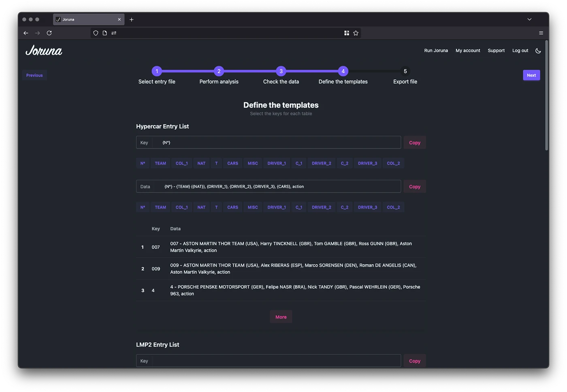The height and width of the screenshot is (392, 567).
Task: Open the browser hamburger menu
Action: 541,33
